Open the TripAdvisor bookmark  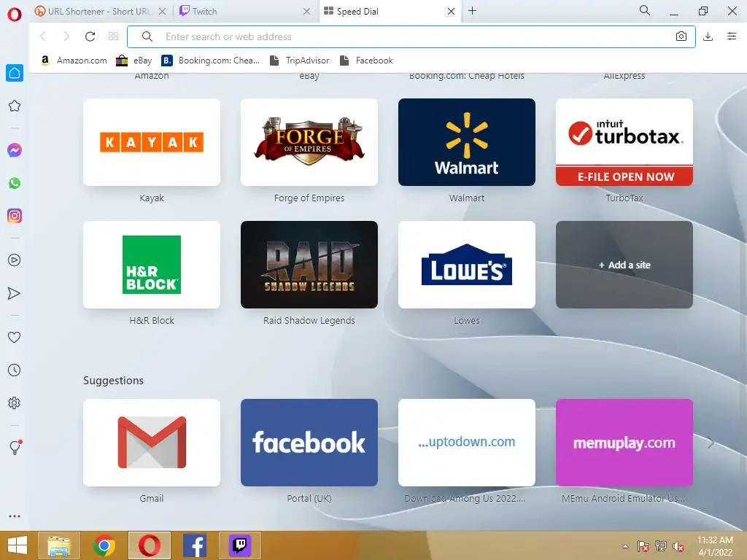[x=299, y=61]
